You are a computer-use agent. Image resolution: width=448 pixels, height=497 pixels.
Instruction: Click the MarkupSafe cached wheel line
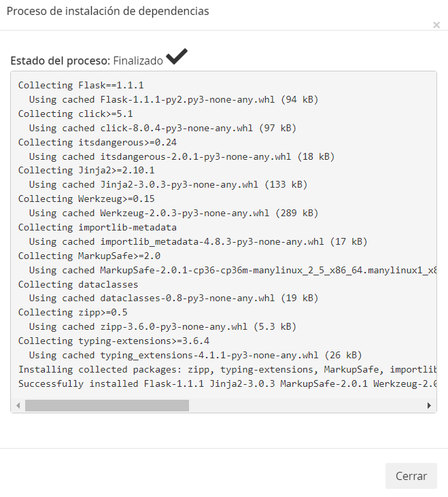click(233, 270)
